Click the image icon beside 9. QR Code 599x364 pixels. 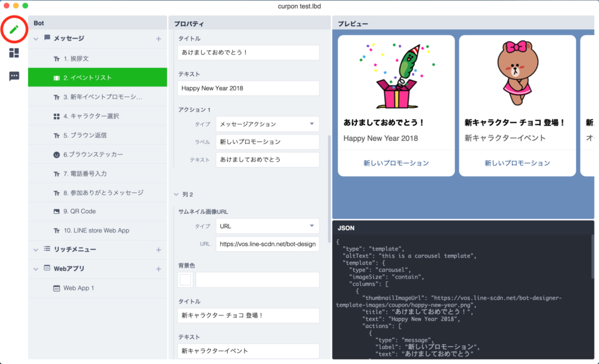tap(57, 211)
